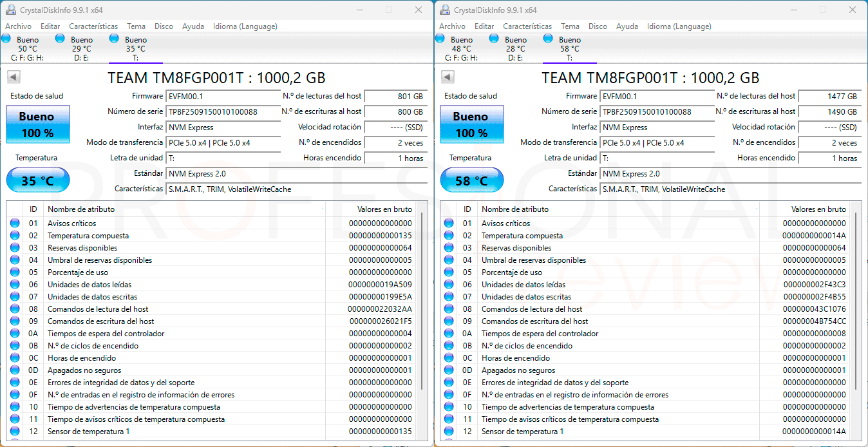Image resolution: width=868 pixels, height=447 pixels.
Task: Click status icon for Sensor de temperatura 1 in left window
Action: point(15,432)
